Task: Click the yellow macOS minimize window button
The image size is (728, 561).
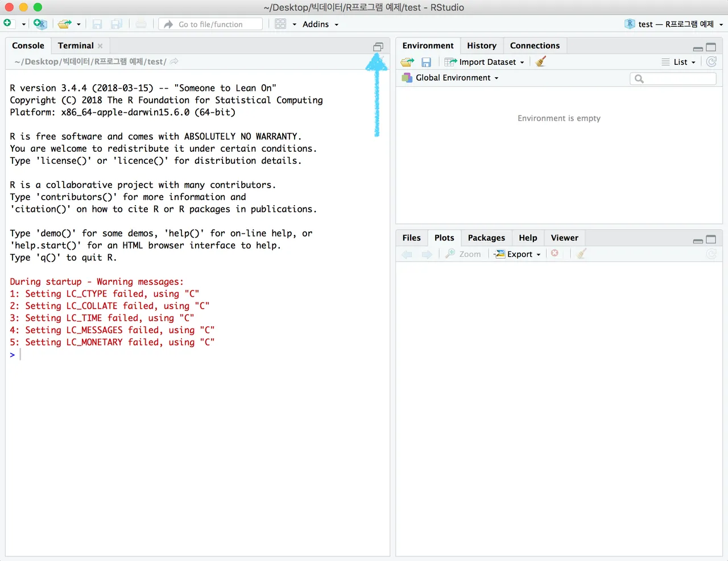Action: [x=23, y=7]
